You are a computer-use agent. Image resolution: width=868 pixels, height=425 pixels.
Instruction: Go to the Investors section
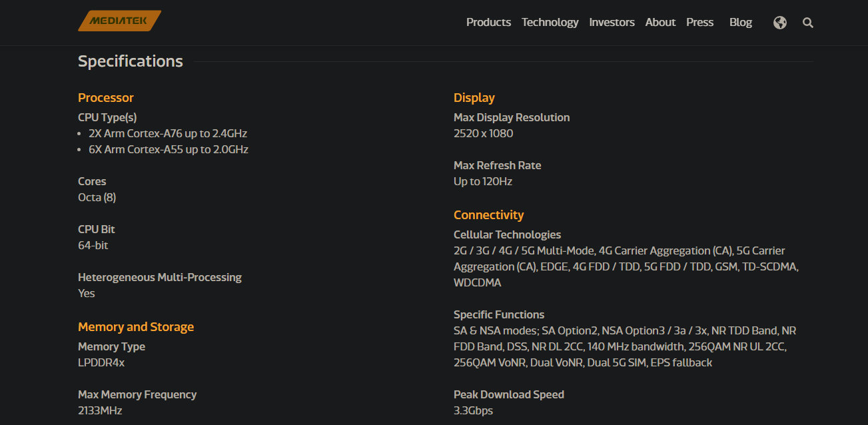point(612,22)
